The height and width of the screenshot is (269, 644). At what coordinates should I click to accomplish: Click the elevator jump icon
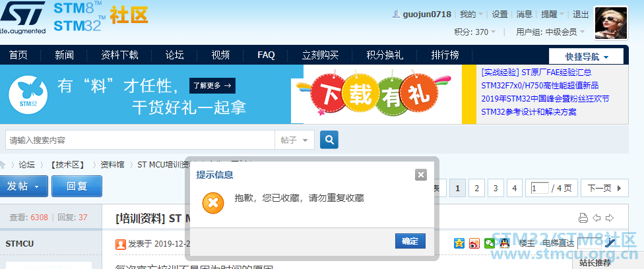[610, 243]
